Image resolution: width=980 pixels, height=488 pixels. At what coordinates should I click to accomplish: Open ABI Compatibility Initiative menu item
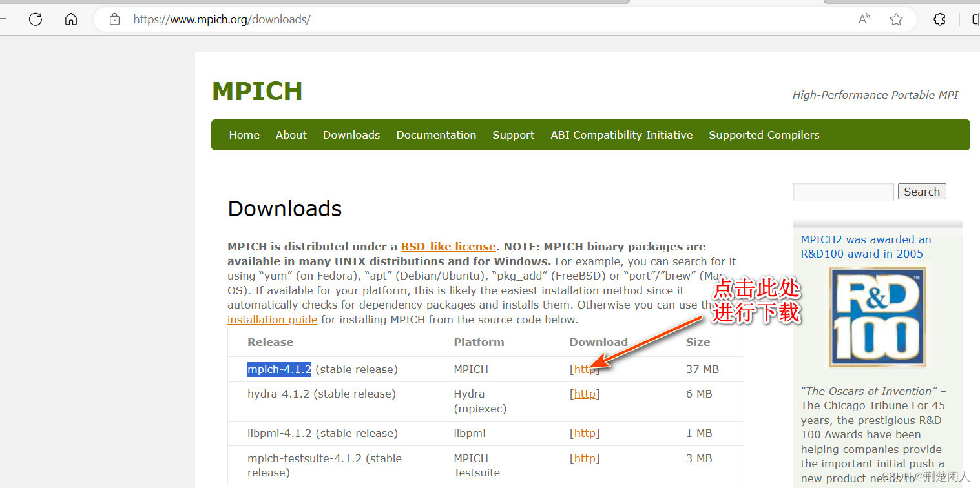click(621, 135)
